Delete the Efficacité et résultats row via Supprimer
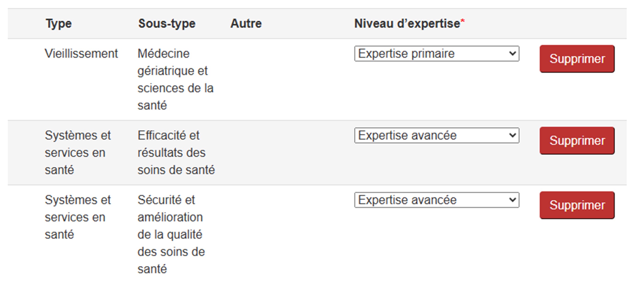 577,141
